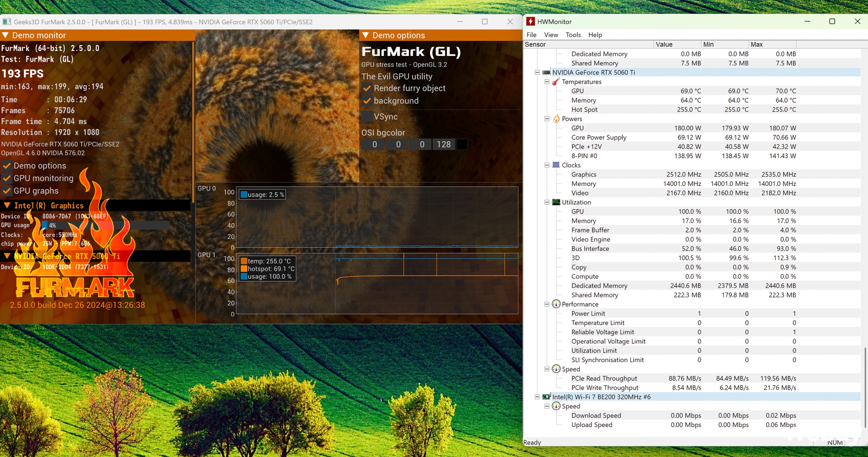This screenshot has height=457, width=868.
Task: Click the GPU 0 usage 2.5% legend
Action: [x=263, y=195]
